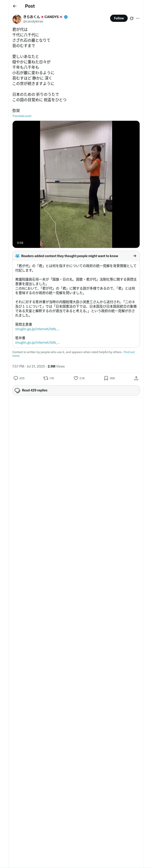Go back using the arrow icon
The width and height of the screenshot is (152, 868).
(x=14, y=6)
